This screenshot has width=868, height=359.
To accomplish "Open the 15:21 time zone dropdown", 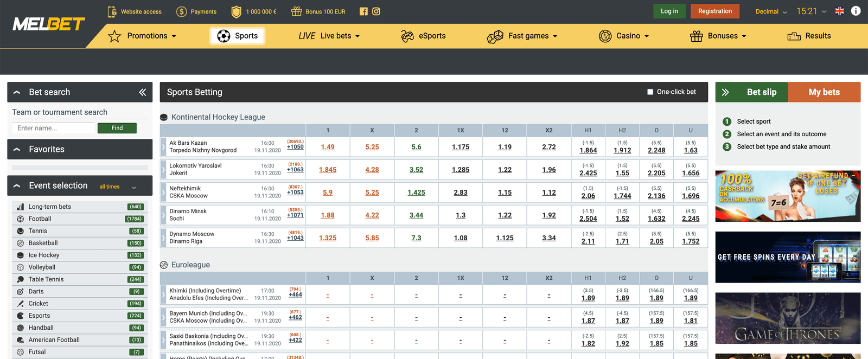I will click(812, 11).
